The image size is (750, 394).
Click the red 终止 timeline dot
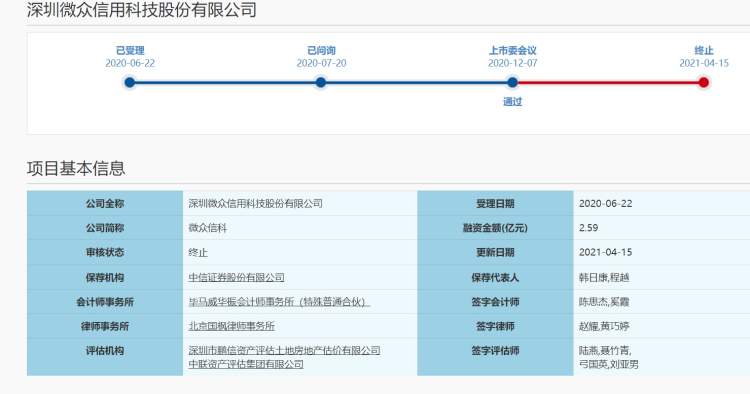[704, 83]
